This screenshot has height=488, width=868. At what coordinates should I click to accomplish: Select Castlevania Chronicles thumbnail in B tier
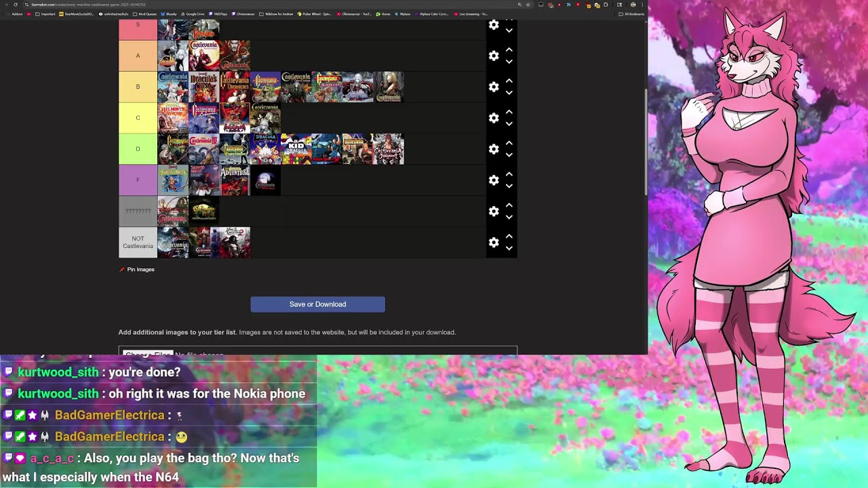tap(235, 87)
